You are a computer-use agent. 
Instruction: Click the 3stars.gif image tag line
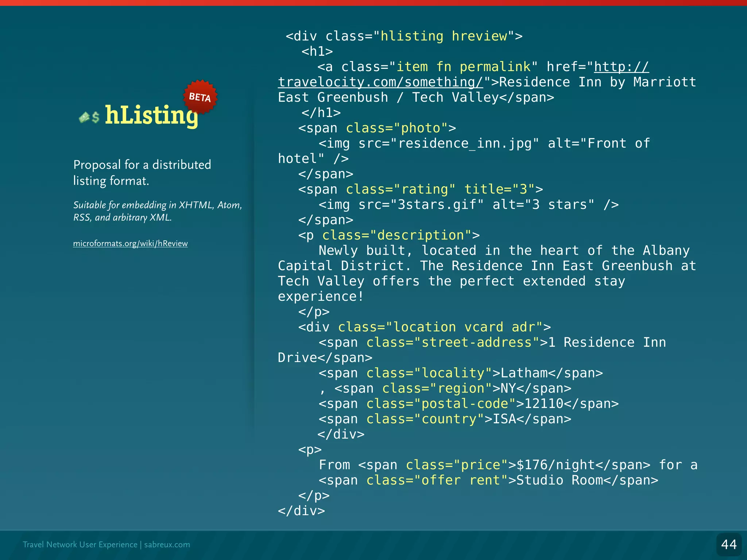click(x=469, y=205)
